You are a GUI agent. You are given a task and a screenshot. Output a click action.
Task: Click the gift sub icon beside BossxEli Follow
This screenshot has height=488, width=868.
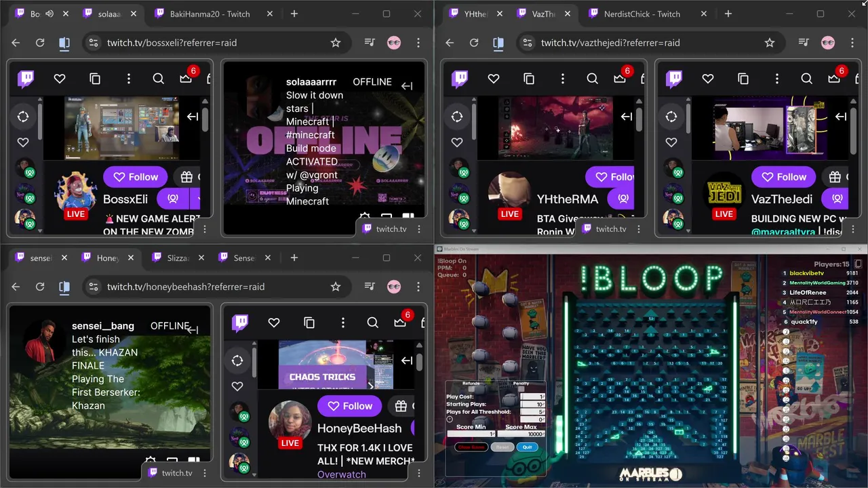point(187,177)
